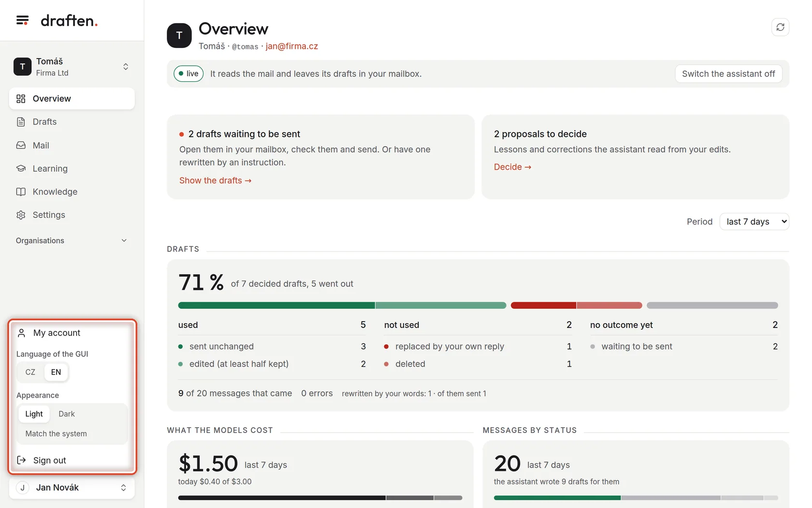Click the Settings gear icon

tap(21, 215)
